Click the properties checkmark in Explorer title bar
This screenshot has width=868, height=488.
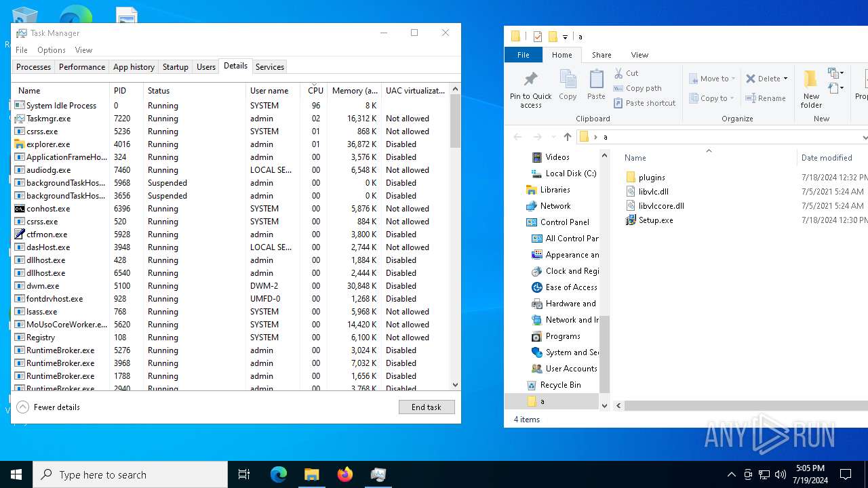pyautogui.click(x=538, y=37)
